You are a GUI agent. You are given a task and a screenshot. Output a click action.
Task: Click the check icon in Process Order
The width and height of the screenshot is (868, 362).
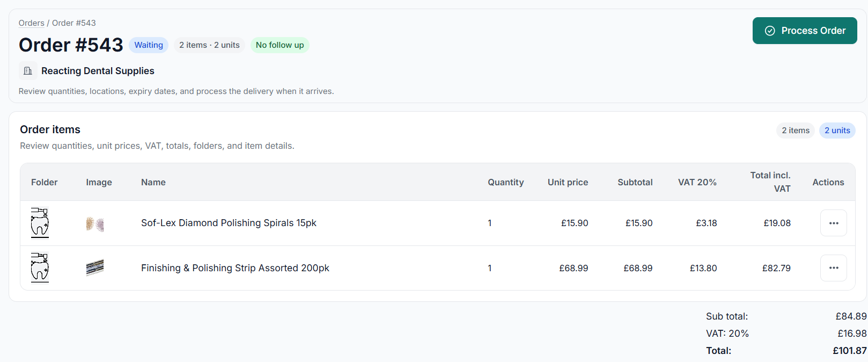770,31
